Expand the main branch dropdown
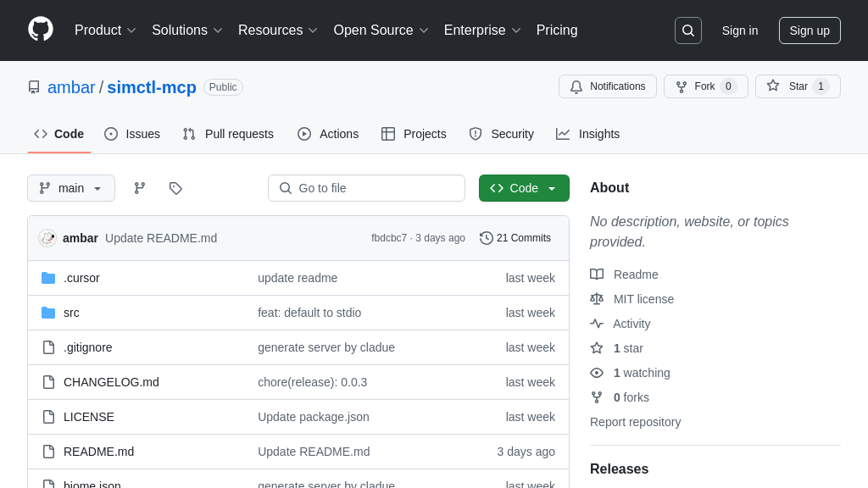This screenshot has height=488, width=868. (x=71, y=188)
